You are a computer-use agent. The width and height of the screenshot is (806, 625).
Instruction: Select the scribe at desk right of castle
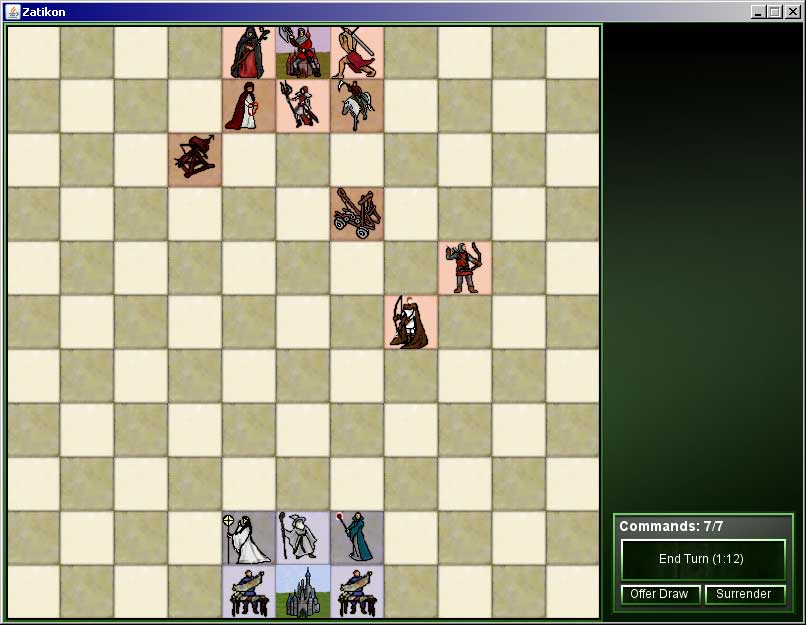click(357, 592)
